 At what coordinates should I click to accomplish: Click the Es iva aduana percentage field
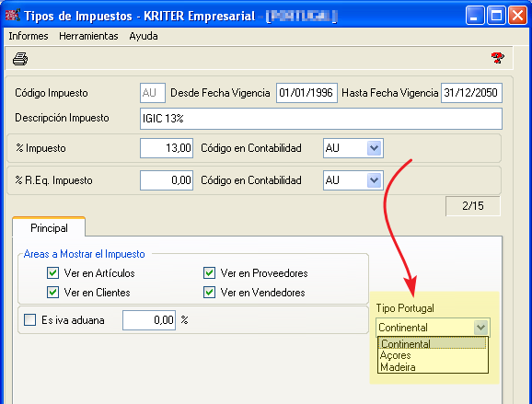149,320
